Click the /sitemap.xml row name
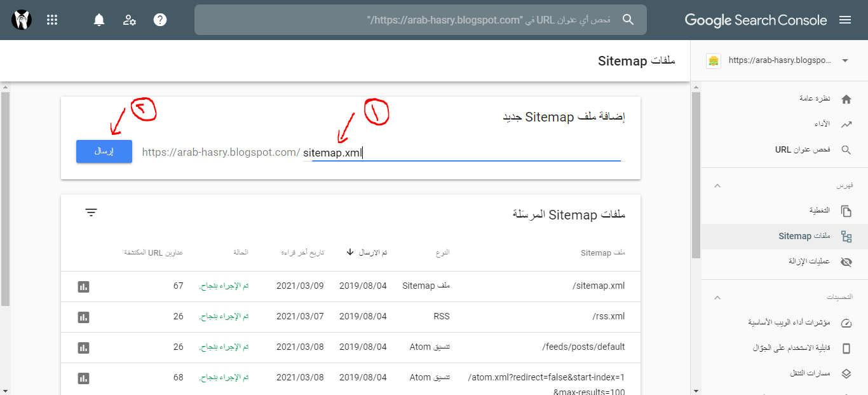The width and height of the screenshot is (868, 395). (x=599, y=286)
